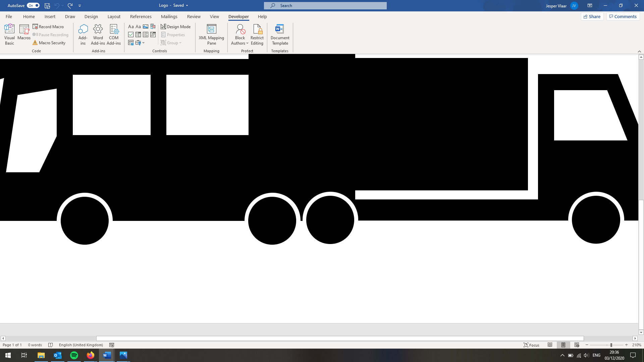Start Record Macro
The height and width of the screenshot is (362, 644).
pos(48,26)
